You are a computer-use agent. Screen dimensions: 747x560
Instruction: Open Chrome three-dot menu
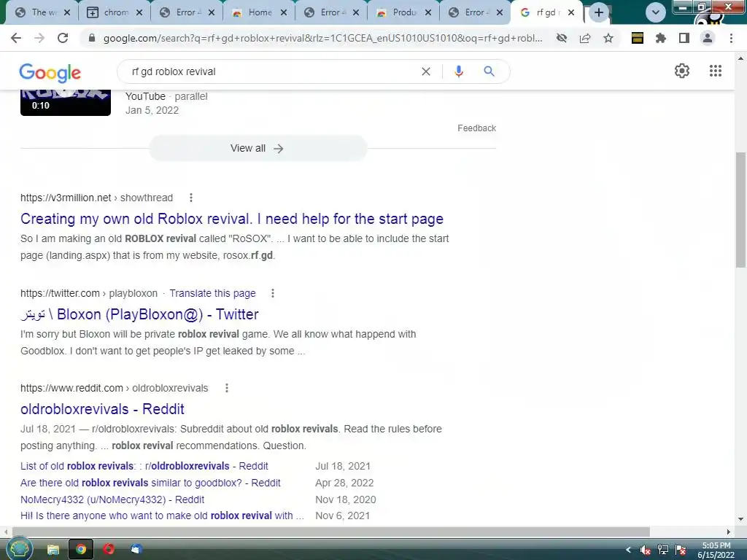coord(731,38)
